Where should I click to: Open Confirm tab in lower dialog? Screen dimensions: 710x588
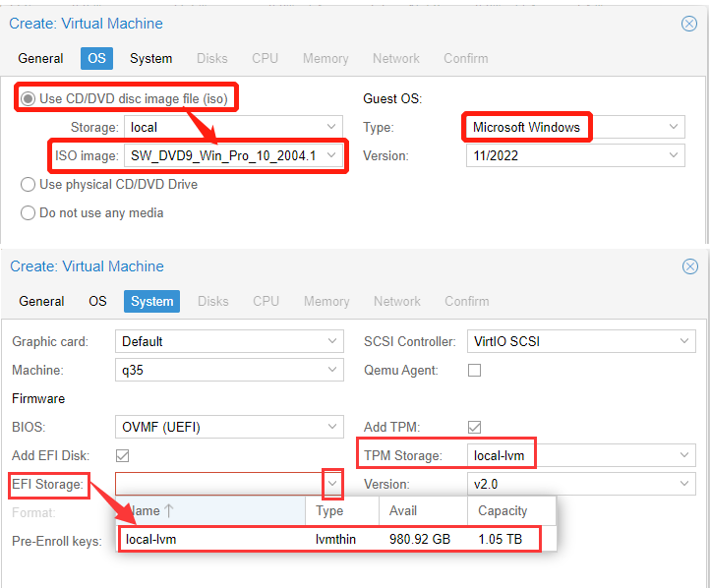pos(467,302)
